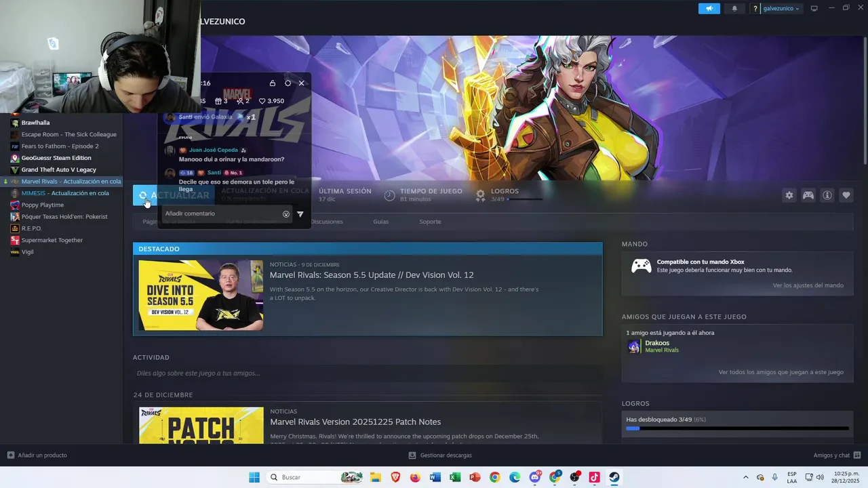Click the achievements 3/49 progress bar

(737, 428)
